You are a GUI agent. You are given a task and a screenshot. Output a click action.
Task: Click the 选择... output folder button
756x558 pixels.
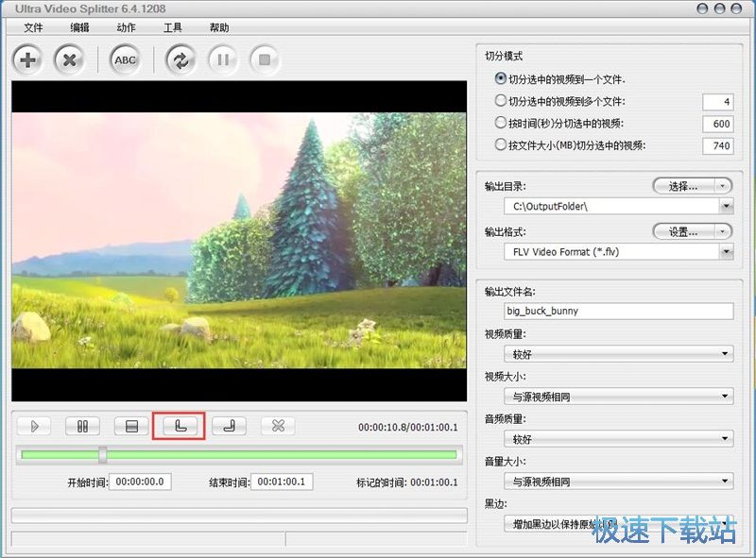(683, 187)
